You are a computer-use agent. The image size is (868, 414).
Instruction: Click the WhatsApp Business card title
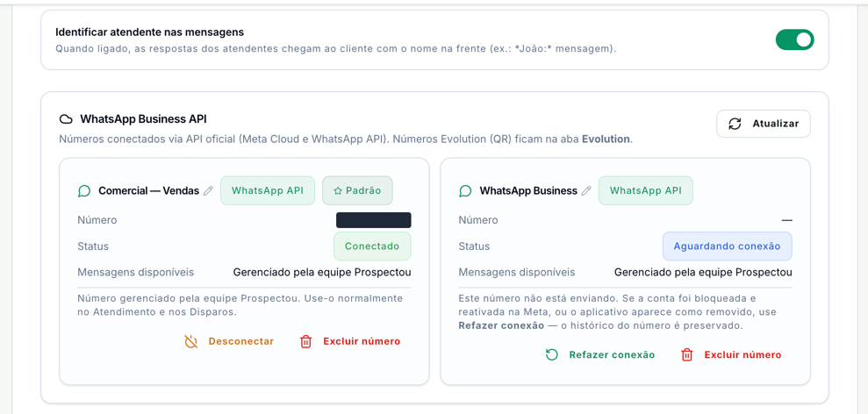pyautogui.click(x=528, y=191)
